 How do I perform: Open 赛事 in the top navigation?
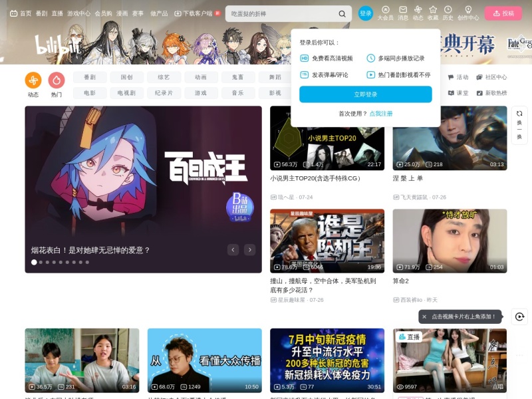[x=138, y=13]
